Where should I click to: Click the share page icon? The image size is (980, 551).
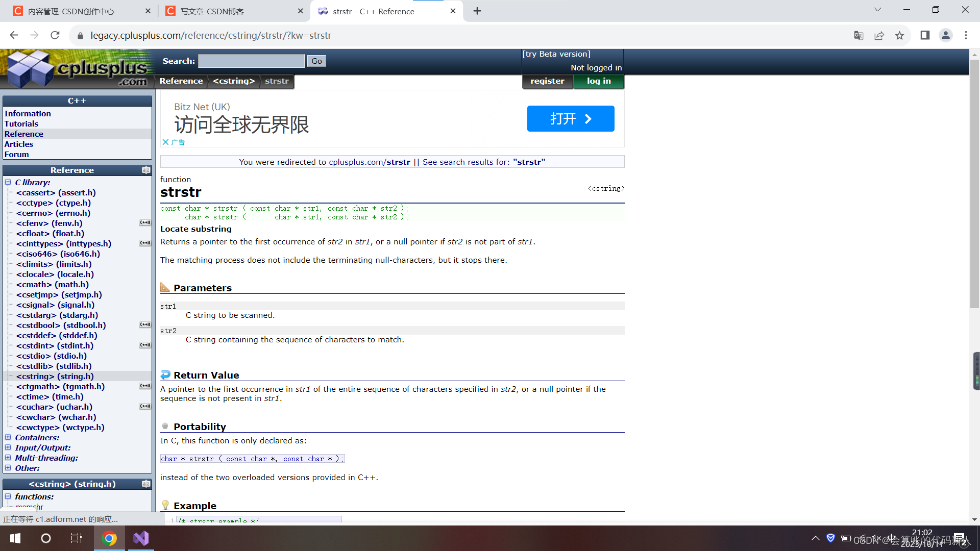pos(879,35)
